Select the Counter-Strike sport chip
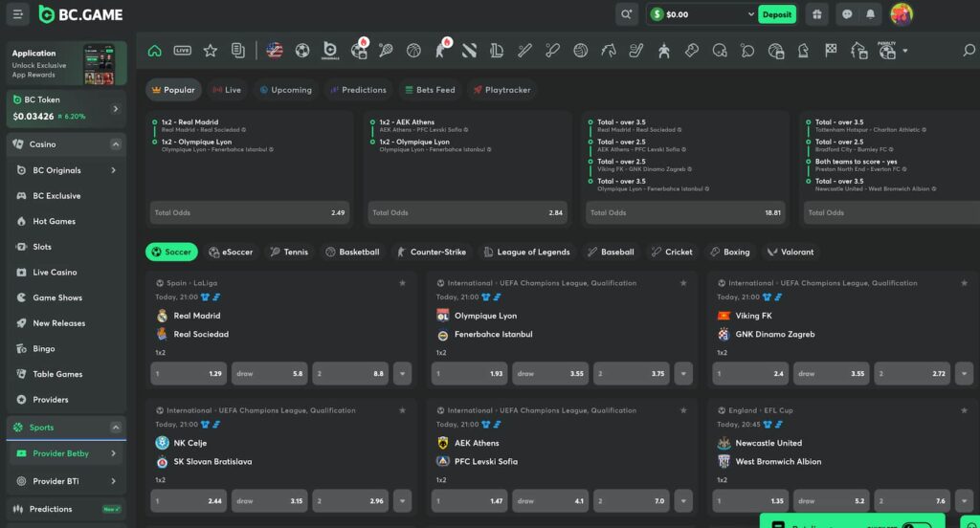This screenshot has width=980, height=528. click(432, 252)
